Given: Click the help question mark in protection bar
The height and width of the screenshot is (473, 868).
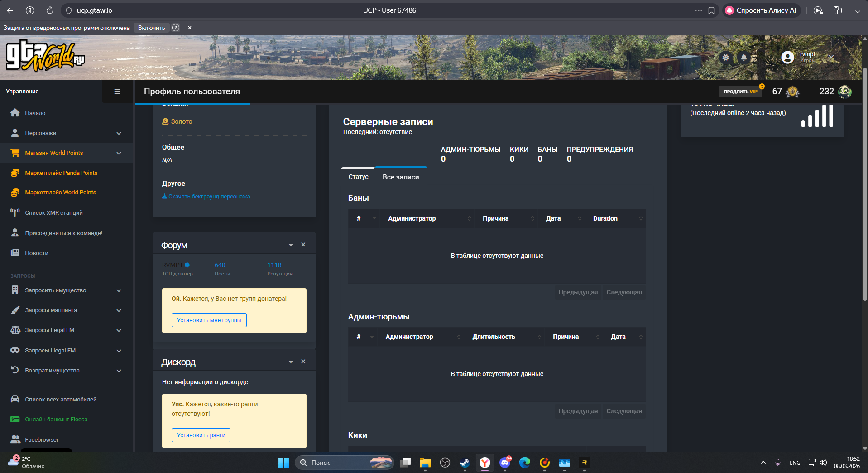Looking at the screenshot, I should pyautogui.click(x=176, y=28).
